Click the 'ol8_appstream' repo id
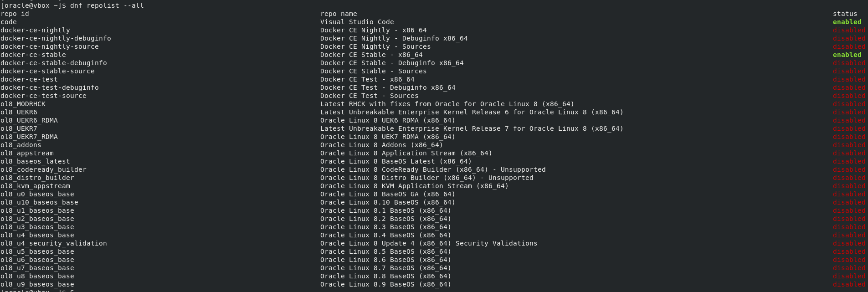868x292 pixels. (27, 153)
